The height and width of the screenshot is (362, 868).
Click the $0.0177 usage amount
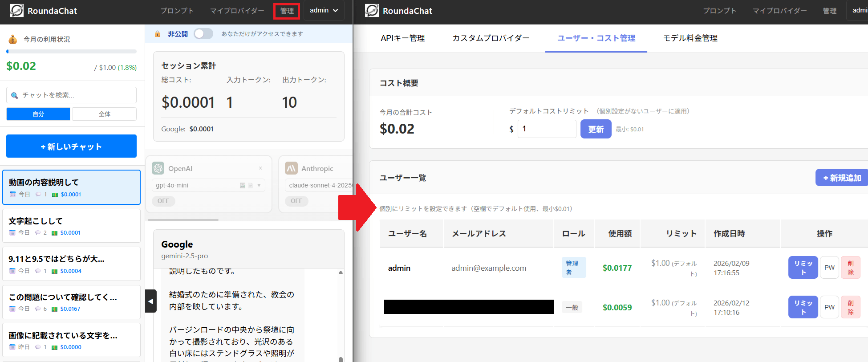617,268
